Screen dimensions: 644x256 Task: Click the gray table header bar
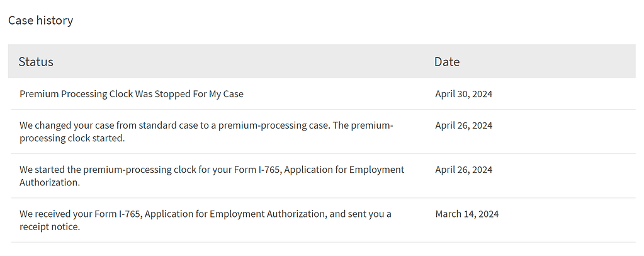(252, 62)
